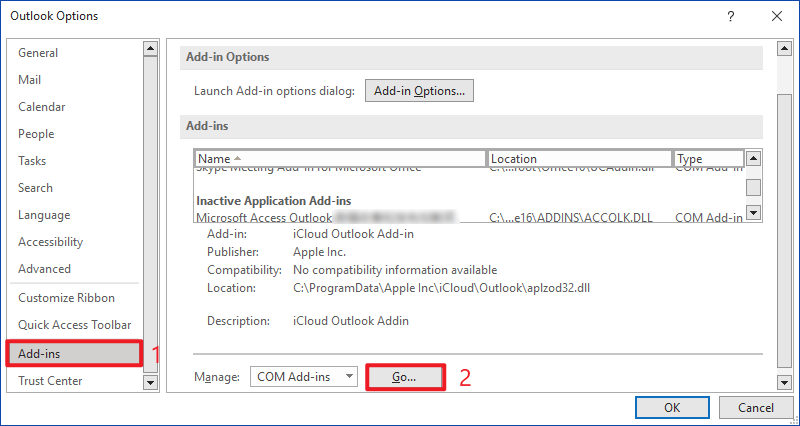Viewport: 800px width, 426px height.
Task: Click the Go... button
Action: (404, 378)
